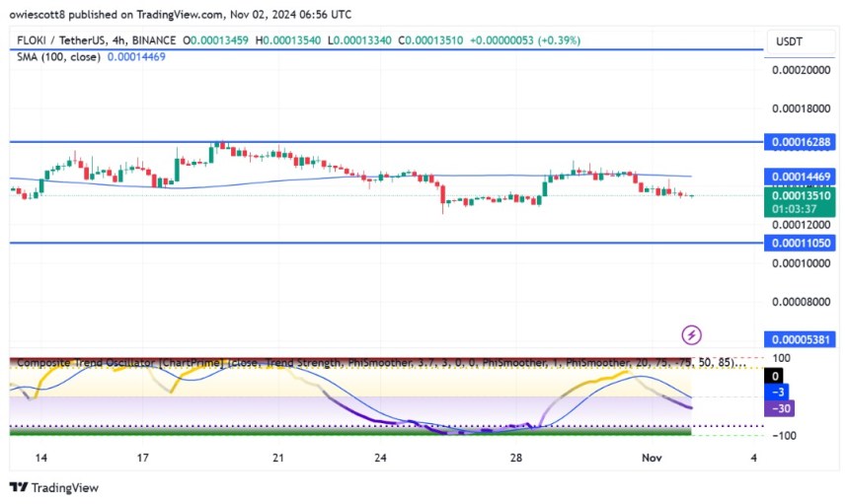Select the blue 0.00014469 SMA price tag
Viewport: 849px width, 504px height.
[806, 176]
